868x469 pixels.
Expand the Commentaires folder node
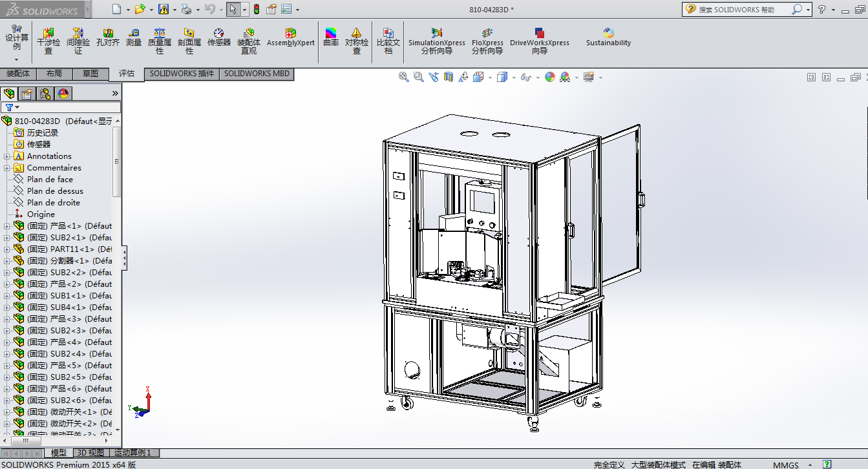(7, 168)
